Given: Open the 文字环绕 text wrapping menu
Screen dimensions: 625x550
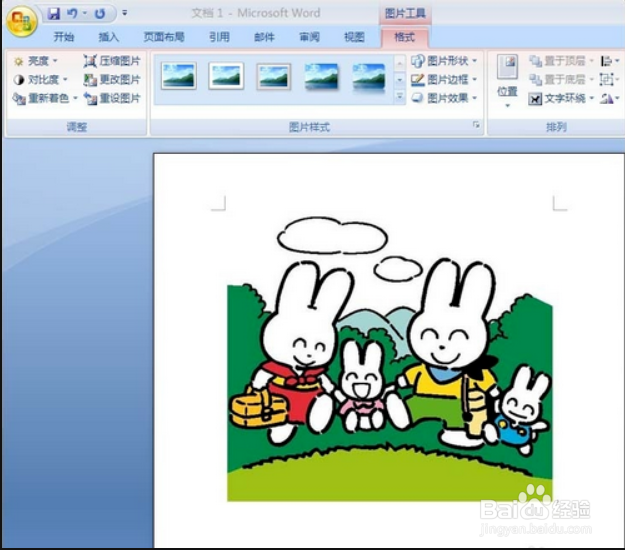Looking at the screenshot, I should (561, 98).
